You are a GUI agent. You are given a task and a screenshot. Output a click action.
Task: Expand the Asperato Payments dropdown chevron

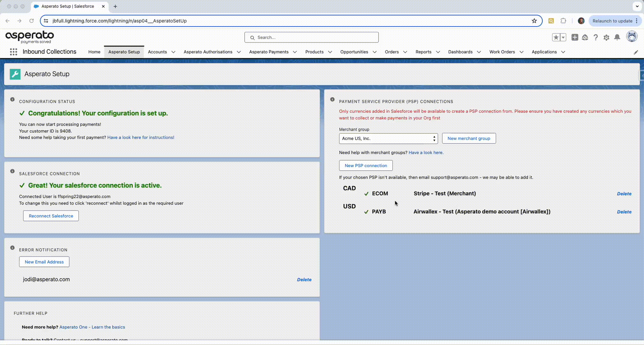coord(295,52)
